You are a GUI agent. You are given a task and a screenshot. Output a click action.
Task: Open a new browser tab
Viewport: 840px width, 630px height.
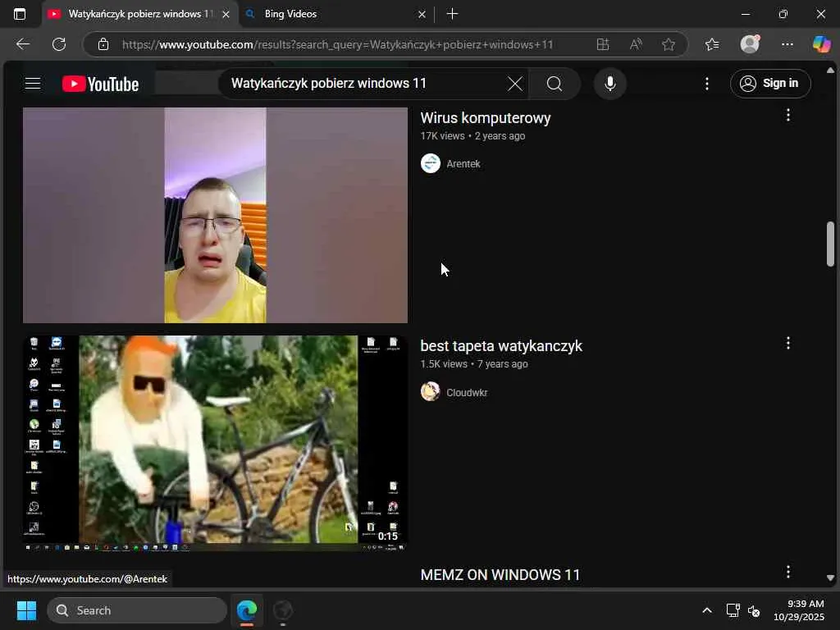click(x=452, y=14)
